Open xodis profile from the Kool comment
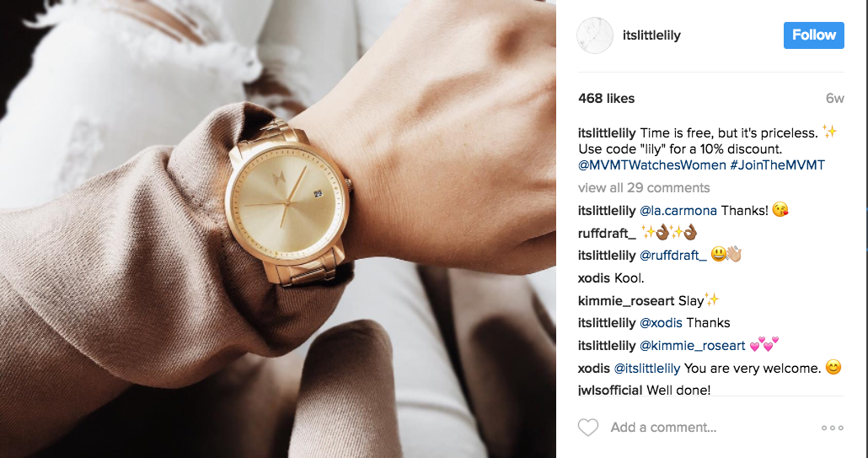This screenshot has width=868, height=458. coord(594,278)
